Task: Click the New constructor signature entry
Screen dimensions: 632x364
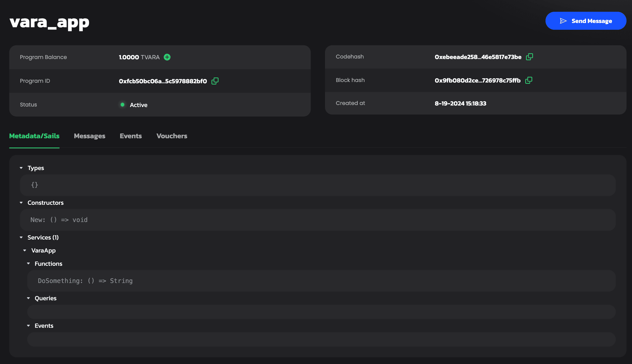Action: 59,220
